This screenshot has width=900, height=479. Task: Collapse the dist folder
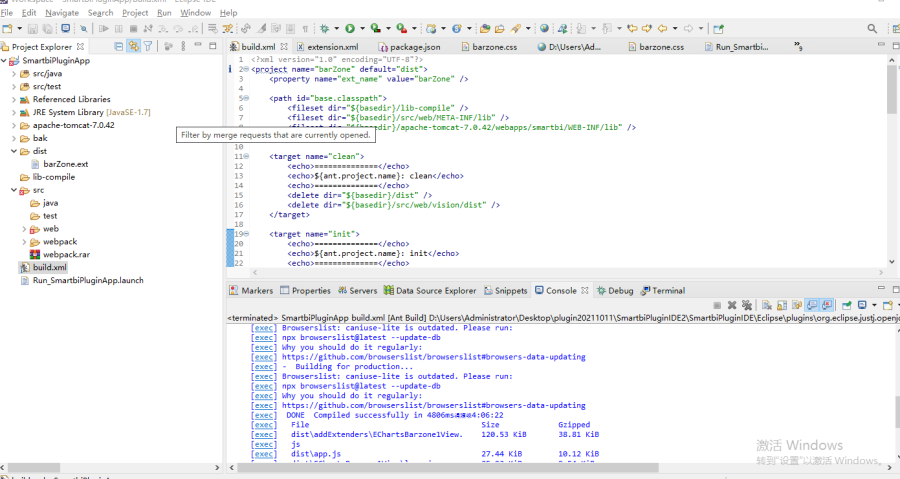pyautogui.click(x=14, y=151)
